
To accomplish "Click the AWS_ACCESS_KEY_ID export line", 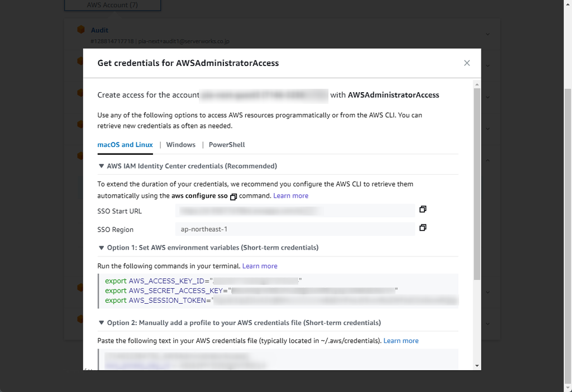I will pyautogui.click(x=203, y=281).
